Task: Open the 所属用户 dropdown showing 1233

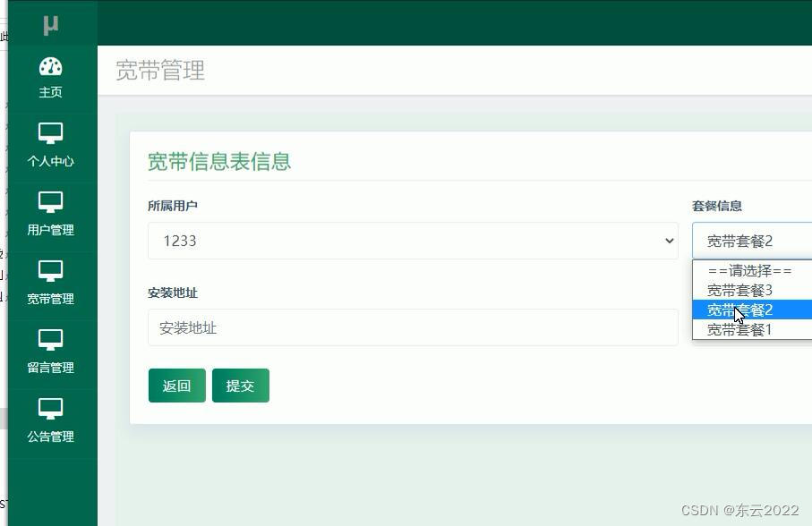Action: tap(412, 240)
